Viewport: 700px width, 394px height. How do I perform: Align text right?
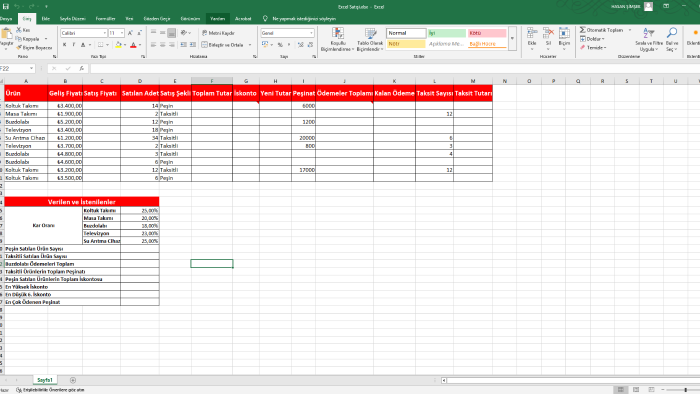click(171, 45)
